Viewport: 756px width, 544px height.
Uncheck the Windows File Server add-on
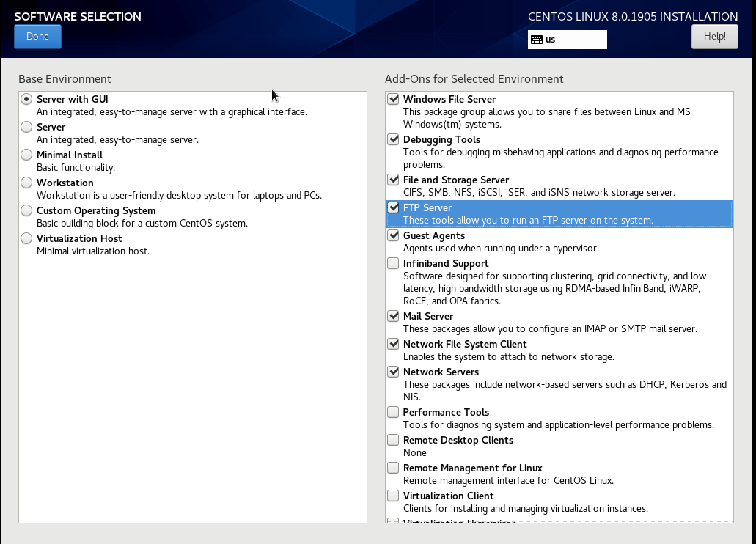(x=392, y=99)
